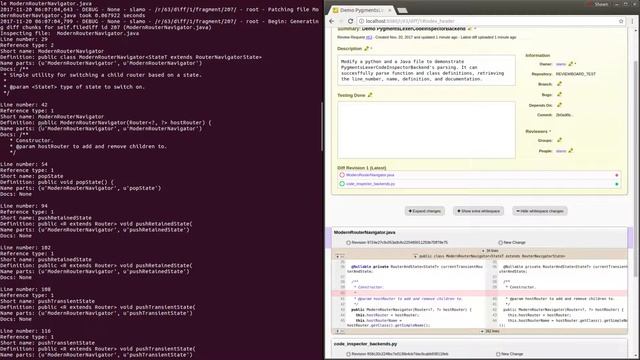This screenshot has height=360, width=640.
Task: Switch to the Demo Pygments tab
Action: [361, 10]
